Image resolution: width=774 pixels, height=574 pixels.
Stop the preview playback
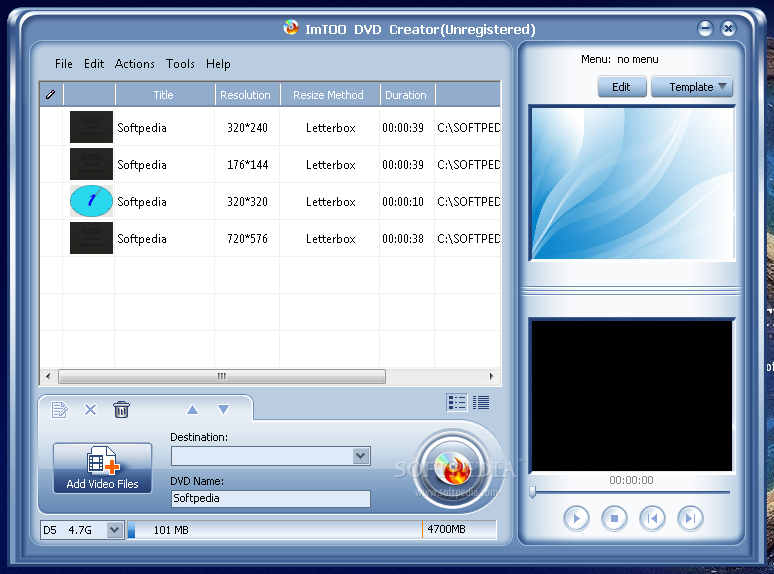click(x=614, y=518)
